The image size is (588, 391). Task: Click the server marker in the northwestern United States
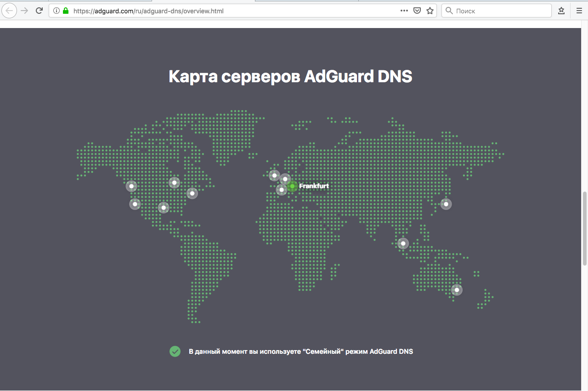tap(131, 186)
